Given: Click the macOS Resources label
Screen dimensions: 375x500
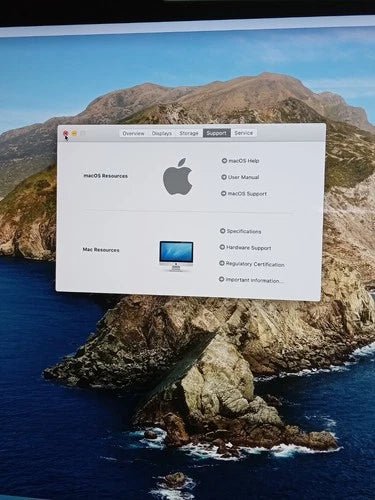Looking at the screenshot, I should pyautogui.click(x=106, y=176).
